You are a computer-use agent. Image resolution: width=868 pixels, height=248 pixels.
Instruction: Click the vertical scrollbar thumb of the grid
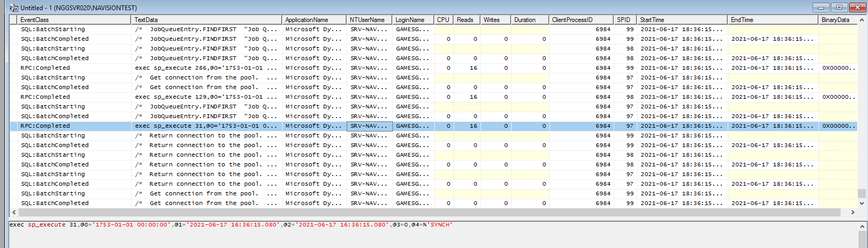(x=862, y=193)
